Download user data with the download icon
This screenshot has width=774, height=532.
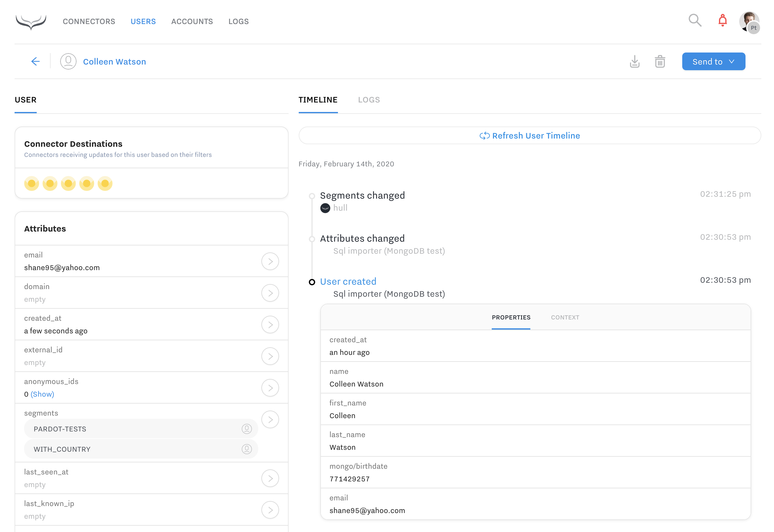634,62
